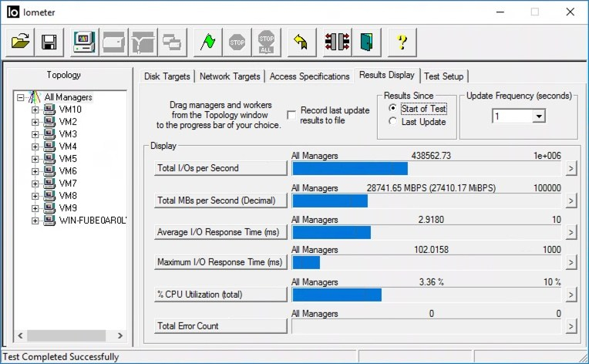
Task: Open help with the question mark icon
Action: click(x=402, y=42)
